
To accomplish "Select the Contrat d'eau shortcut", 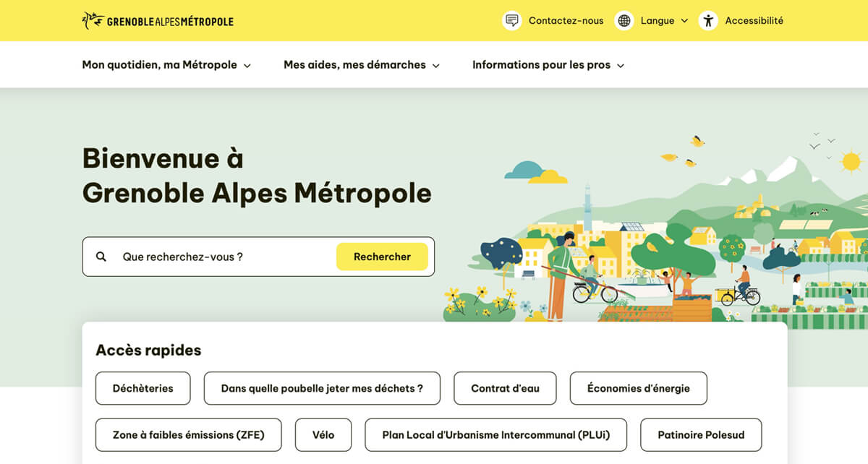I will 505,388.
